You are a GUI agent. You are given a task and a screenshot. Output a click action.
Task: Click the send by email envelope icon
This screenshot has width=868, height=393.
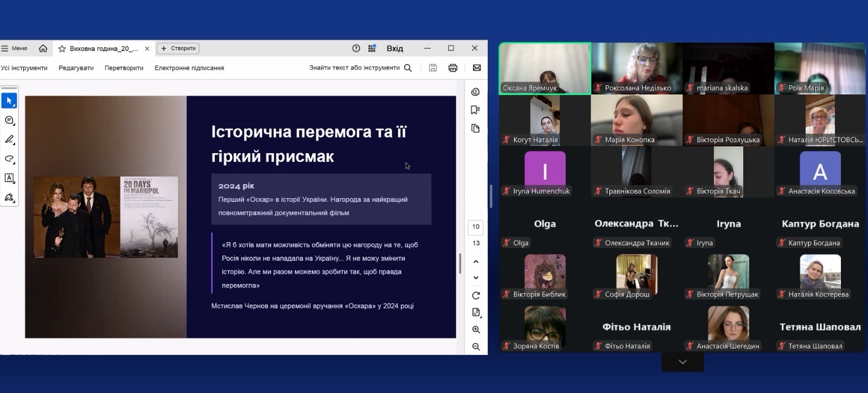coord(477,68)
